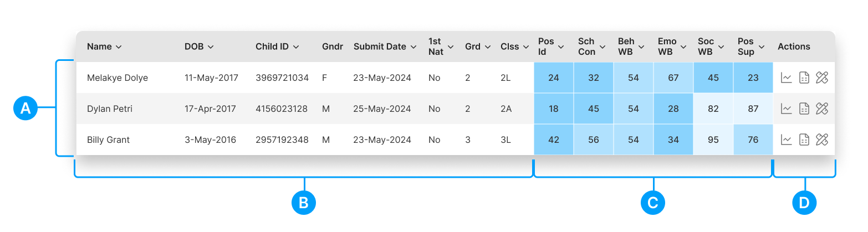Click Dylan Petri's Pos Sup score 87

[x=753, y=109]
